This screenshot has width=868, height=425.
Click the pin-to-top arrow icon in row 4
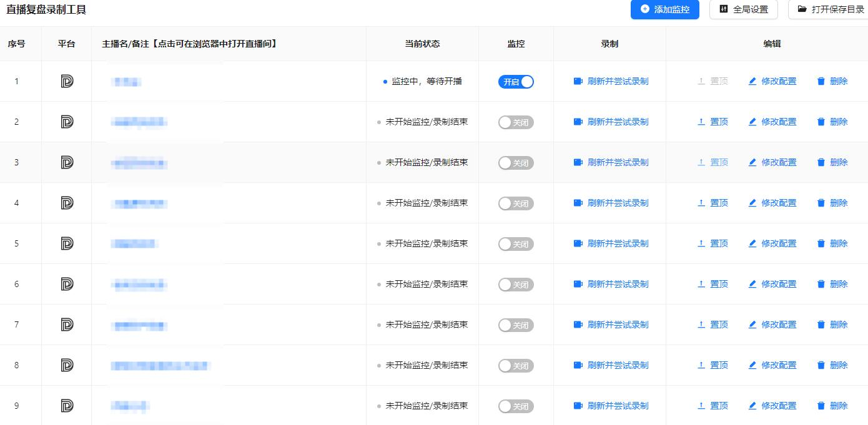(701, 203)
